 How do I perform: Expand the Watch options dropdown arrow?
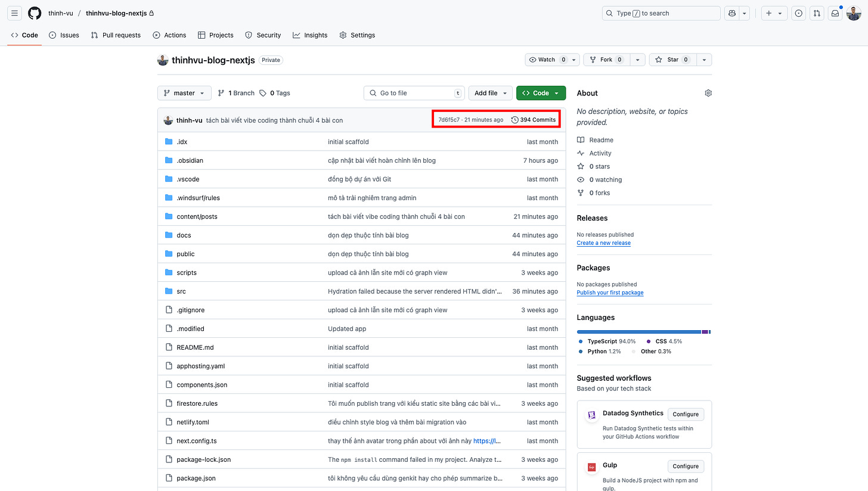(x=574, y=60)
